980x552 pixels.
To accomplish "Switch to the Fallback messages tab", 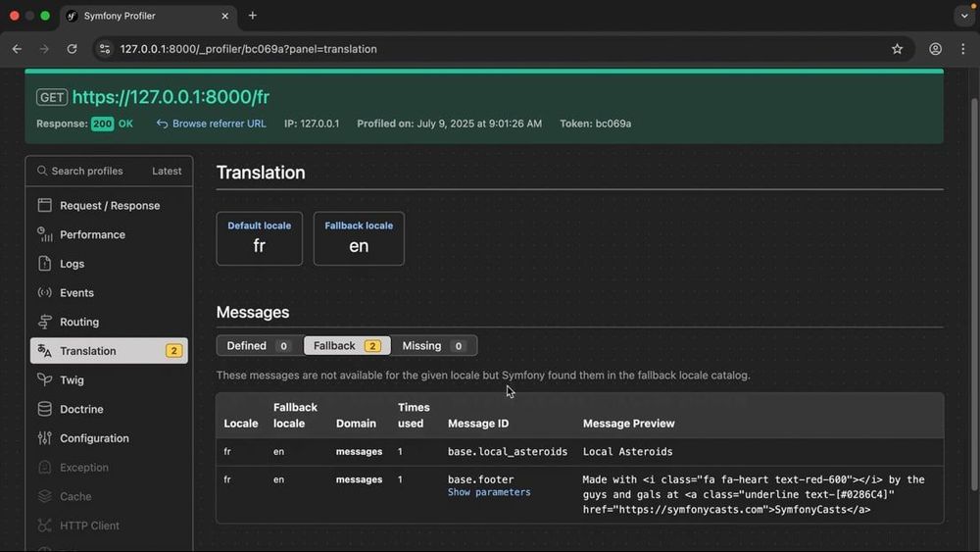I will click(x=347, y=346).
